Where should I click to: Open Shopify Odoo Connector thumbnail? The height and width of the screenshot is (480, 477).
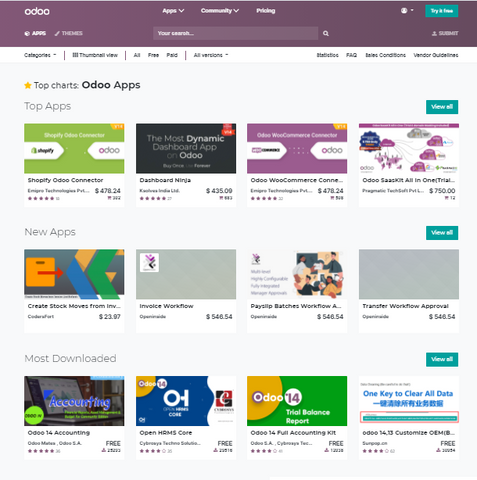click(x=74, y=148)
